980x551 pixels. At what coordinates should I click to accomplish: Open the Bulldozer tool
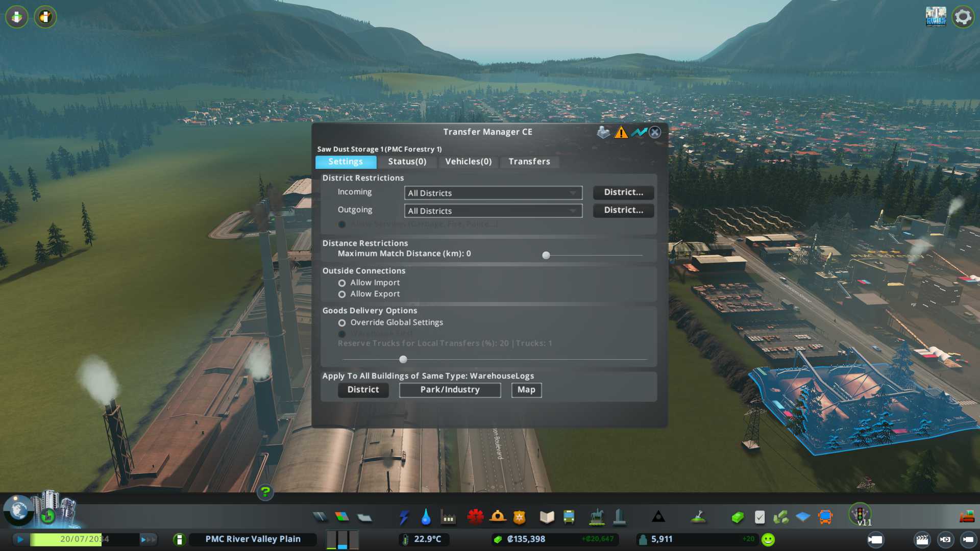(x=967, y=516)
